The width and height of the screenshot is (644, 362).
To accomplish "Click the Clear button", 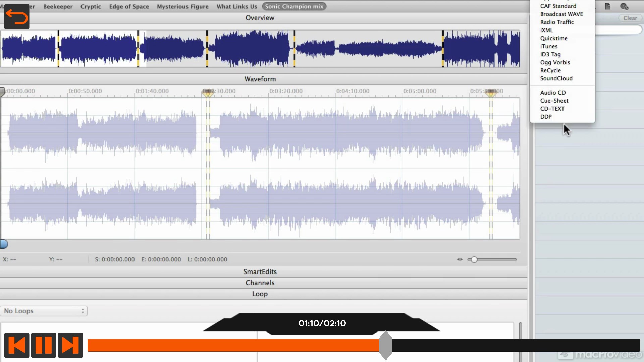I will point(630,18).
